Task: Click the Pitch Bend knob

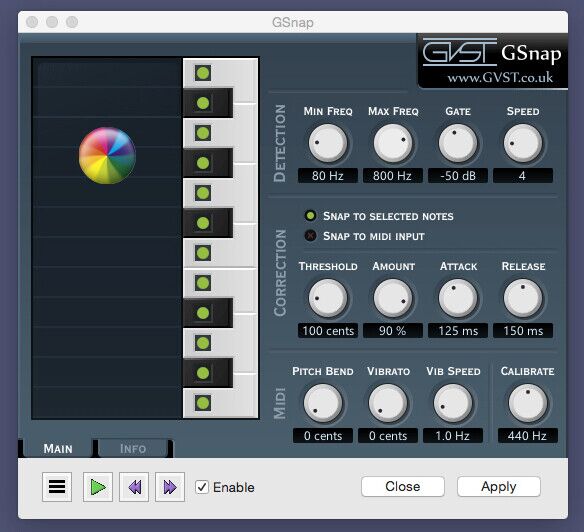Action: [323, 403]
